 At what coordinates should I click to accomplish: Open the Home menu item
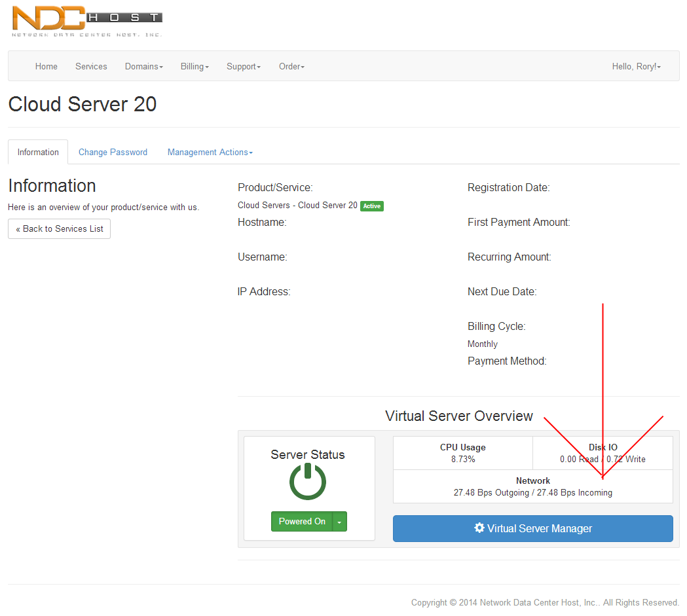(46, 66)
